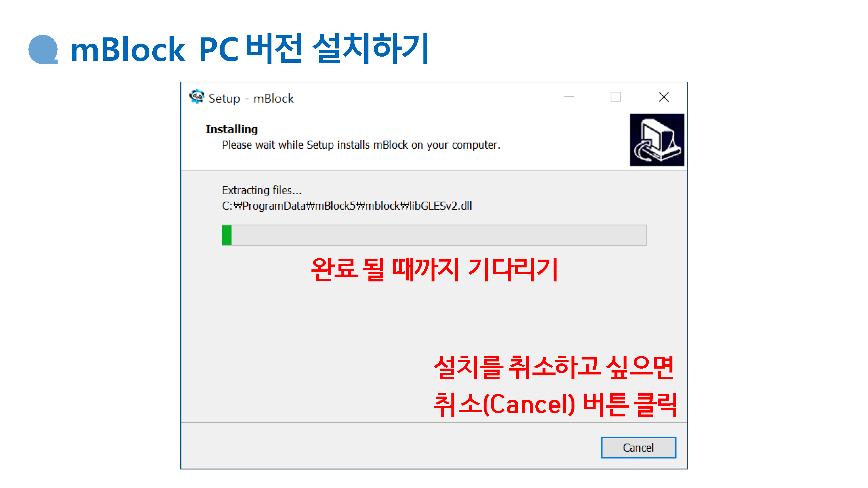Click the empty gray part of progress bar
Screen dimensions: 868x488
click(439, 235)
